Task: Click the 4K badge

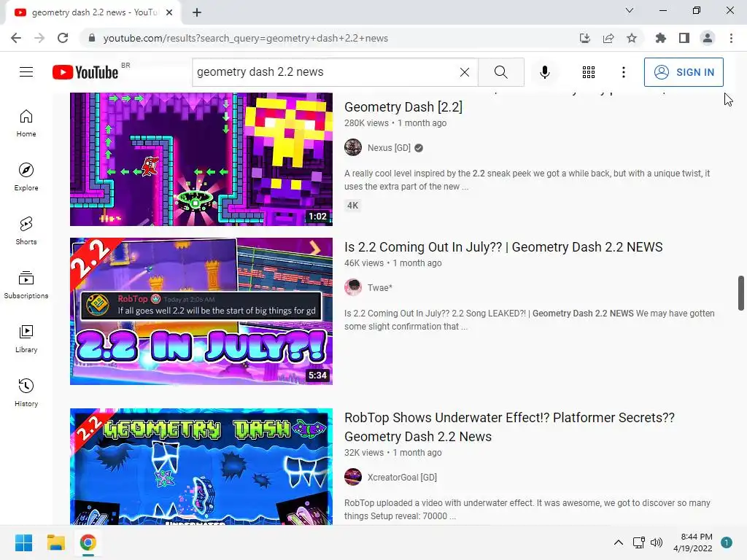Action: 352,206
